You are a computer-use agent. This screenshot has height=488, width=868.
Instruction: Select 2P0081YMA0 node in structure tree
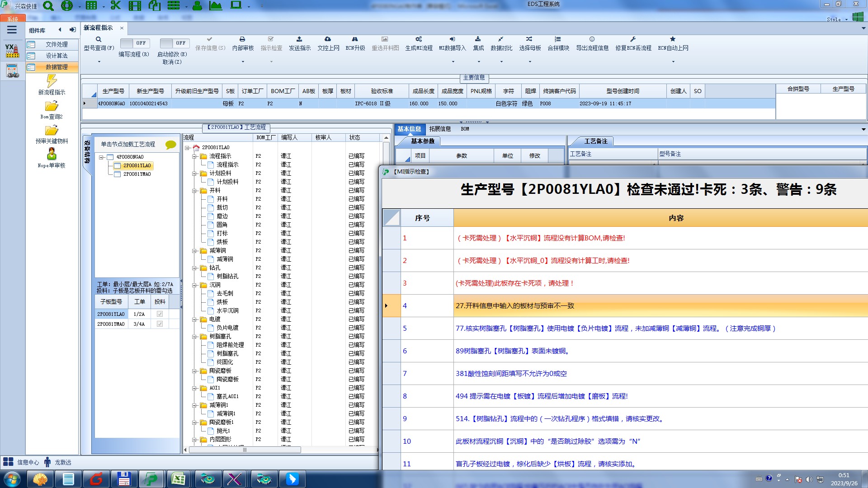[137, 174]
